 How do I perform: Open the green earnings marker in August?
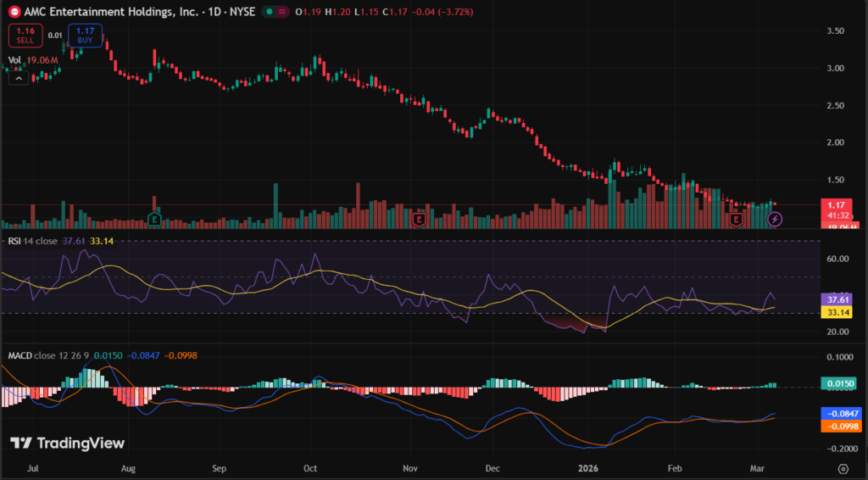[154, 220]
